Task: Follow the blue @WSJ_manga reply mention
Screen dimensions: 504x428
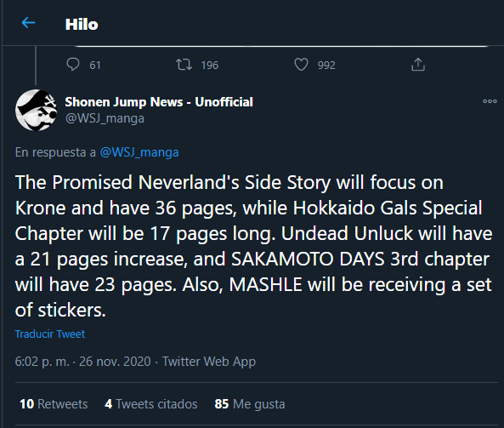Action: coord(139,152)
